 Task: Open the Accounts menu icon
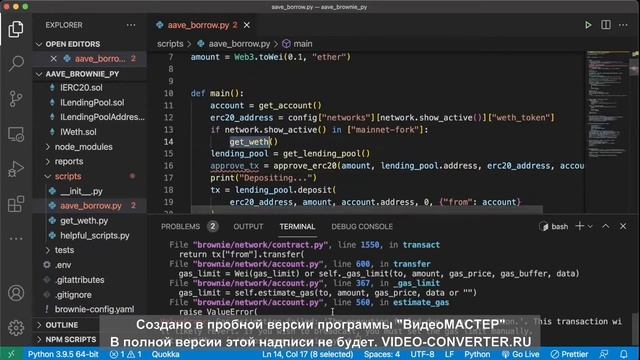[x=16, y=293]
